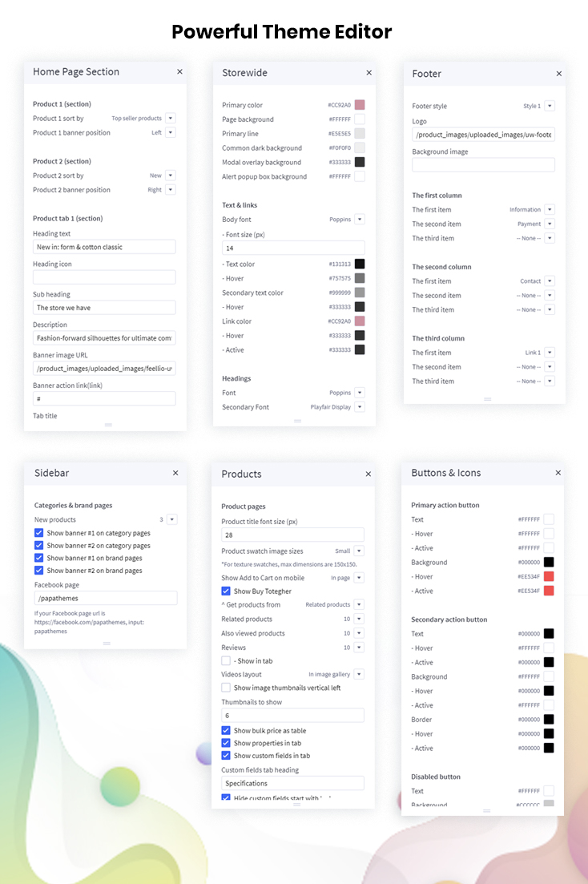The height and width of the screenshot is (884, 588).
Task: Click the Product title font size field
Action: point(292,535)
